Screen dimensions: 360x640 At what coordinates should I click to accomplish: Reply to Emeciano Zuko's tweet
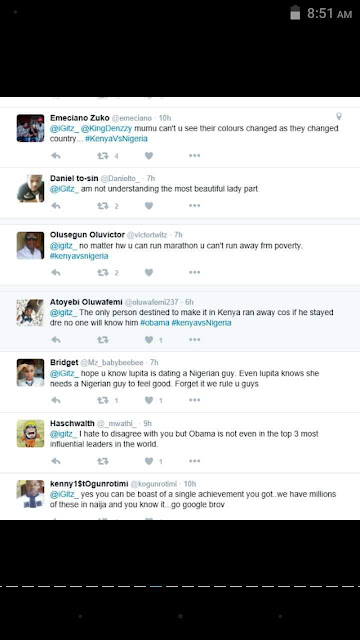click(56, 156)
